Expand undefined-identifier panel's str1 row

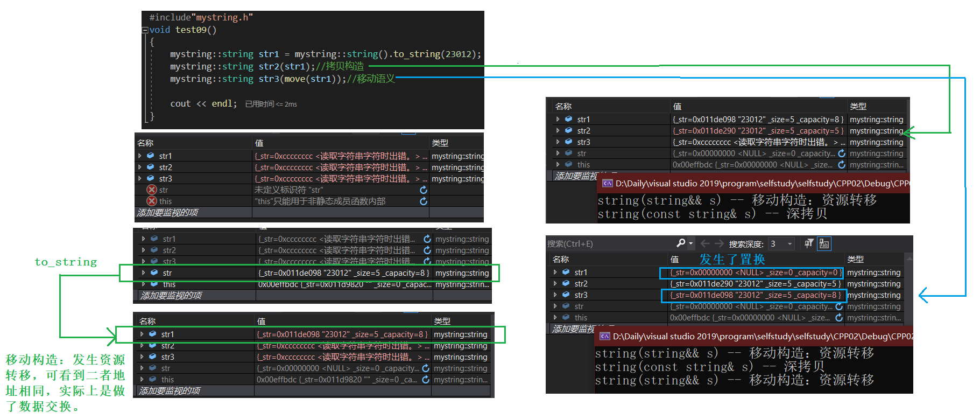click(x=139, y=156)
